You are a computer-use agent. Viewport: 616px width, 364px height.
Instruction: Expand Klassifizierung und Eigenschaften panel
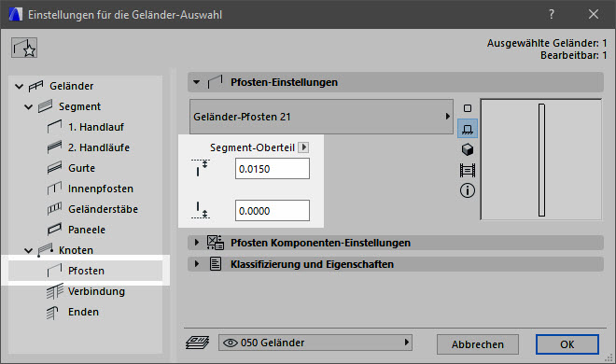pyautogui.click(x=196, y=264)
